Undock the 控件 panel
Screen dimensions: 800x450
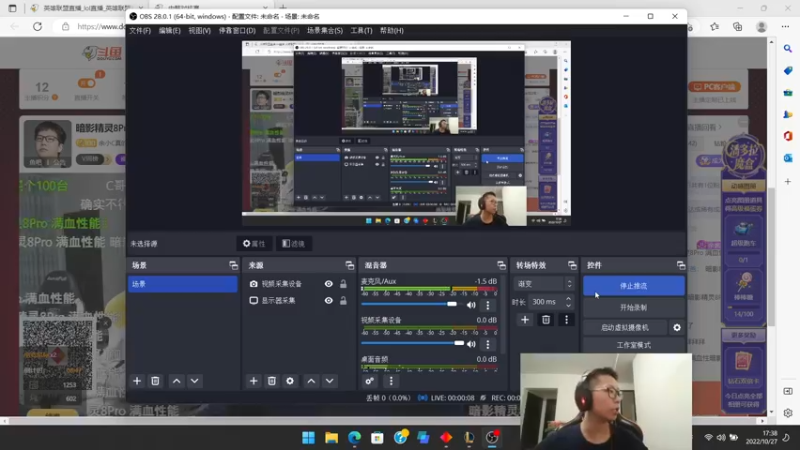click(x=681, y=265)
